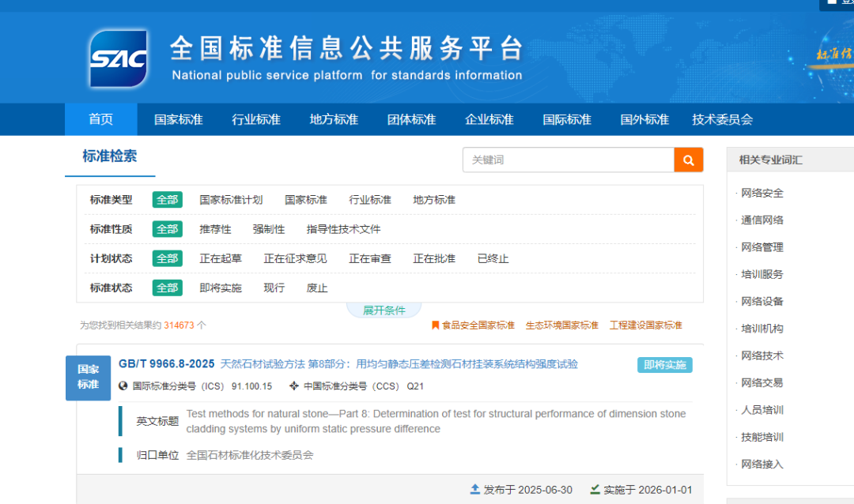Open 网络设备 in related vocabulary list
The image size is (854, 504).
pos(762,302)
